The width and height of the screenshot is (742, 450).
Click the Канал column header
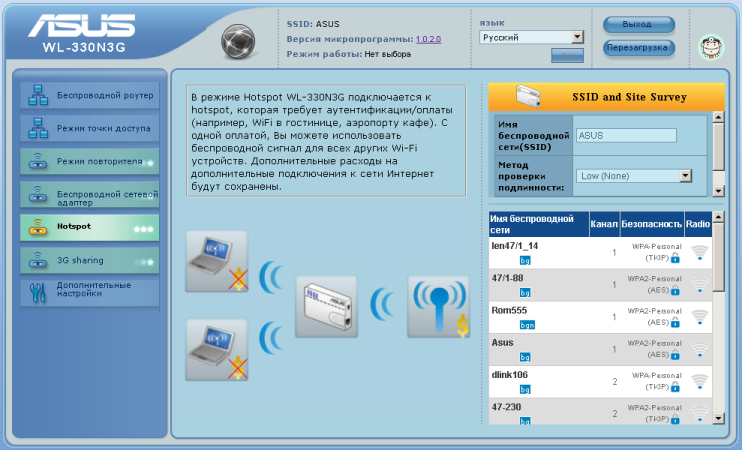coord(604,224)
